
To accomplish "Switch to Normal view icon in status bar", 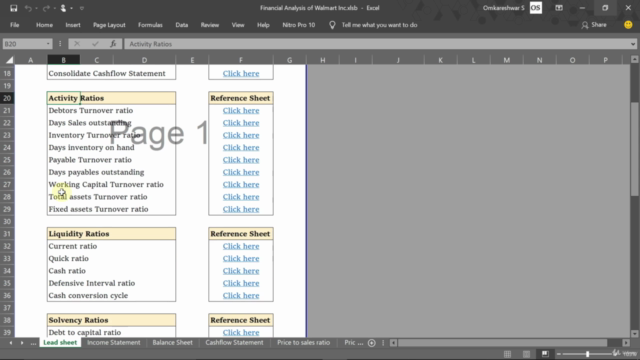I will tap(507, 354).
